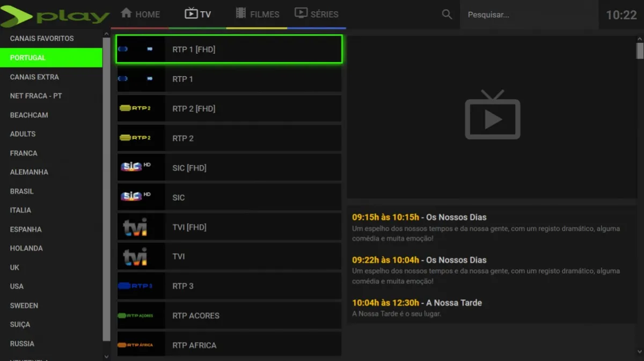Open the Home tab

(x=140, y=14)
